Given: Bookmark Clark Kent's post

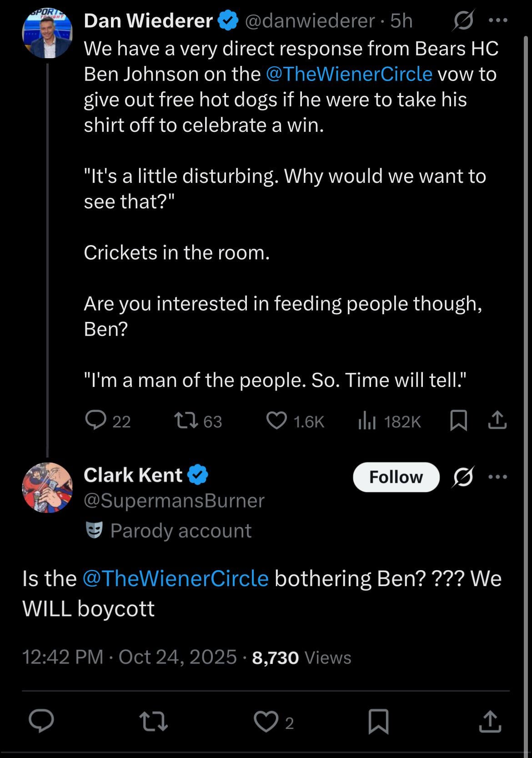Looking at the screenshot, I should (x=378, y=722).
